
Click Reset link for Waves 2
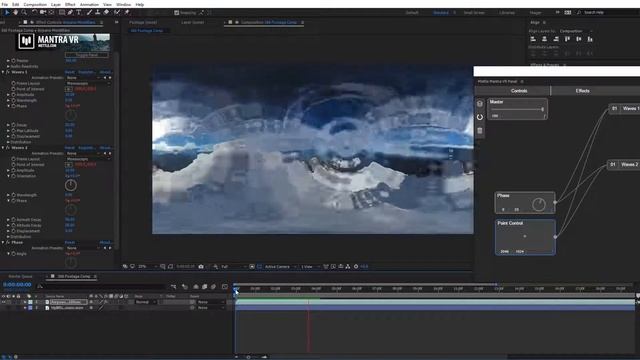[70, 148]
